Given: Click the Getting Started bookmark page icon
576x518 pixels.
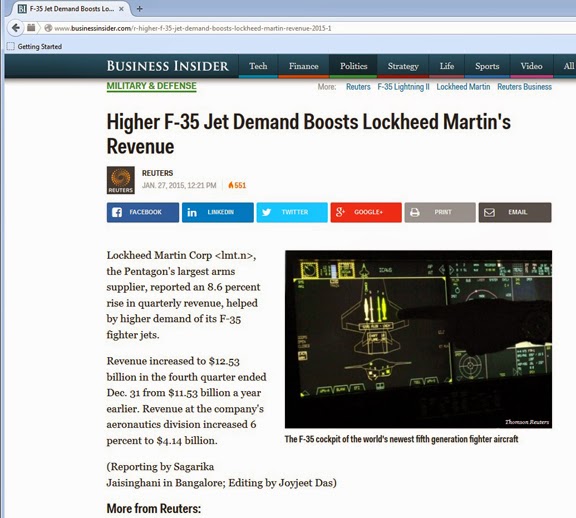Looking at the screenshot, I should (x=11, y=46).
